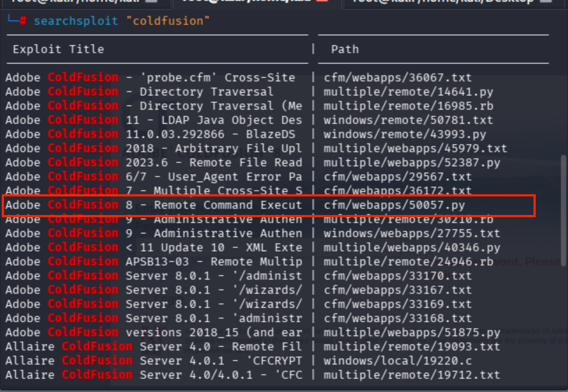Viewport: 568px width, 392px height.
Task: Click path multiple/webapps/52387.py
Action: pyautogui.click(x=412, y=162)
